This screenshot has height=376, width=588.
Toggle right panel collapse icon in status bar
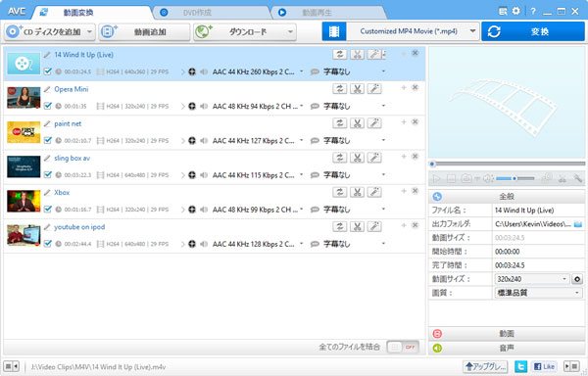(571, 366)
